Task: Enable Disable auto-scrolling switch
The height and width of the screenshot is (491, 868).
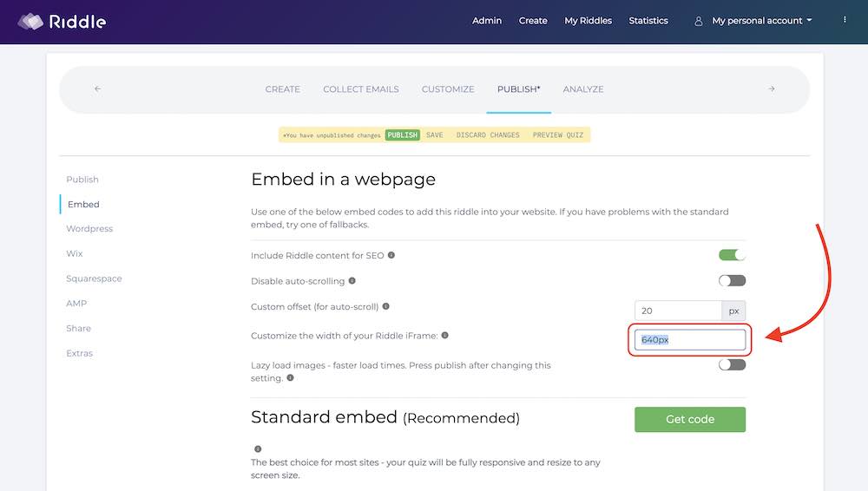Action: tap(732, 280)
